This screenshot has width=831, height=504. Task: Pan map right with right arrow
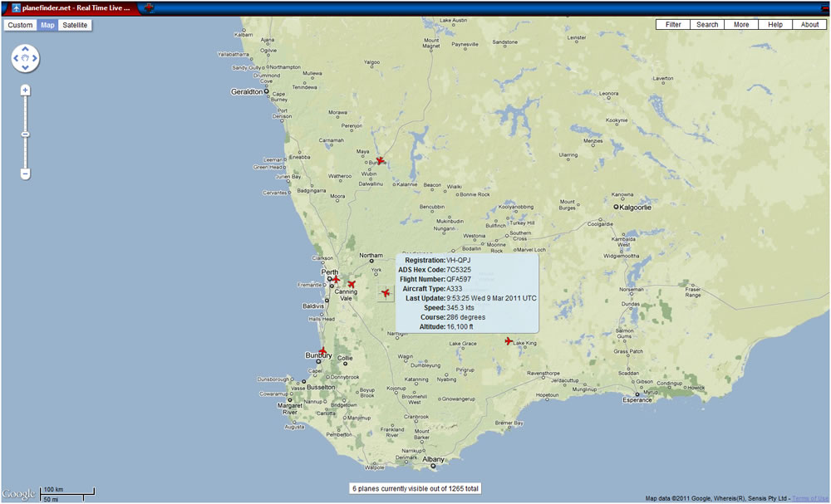click(x=34, y=58)
